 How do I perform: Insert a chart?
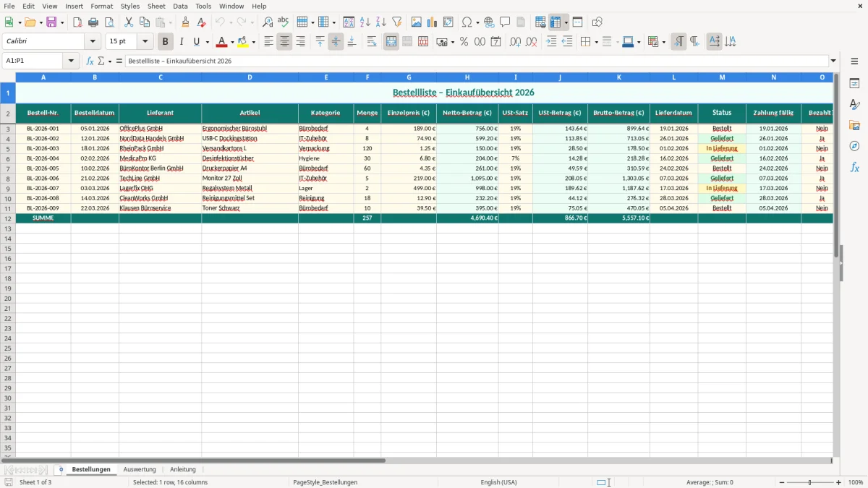(433, 22)
